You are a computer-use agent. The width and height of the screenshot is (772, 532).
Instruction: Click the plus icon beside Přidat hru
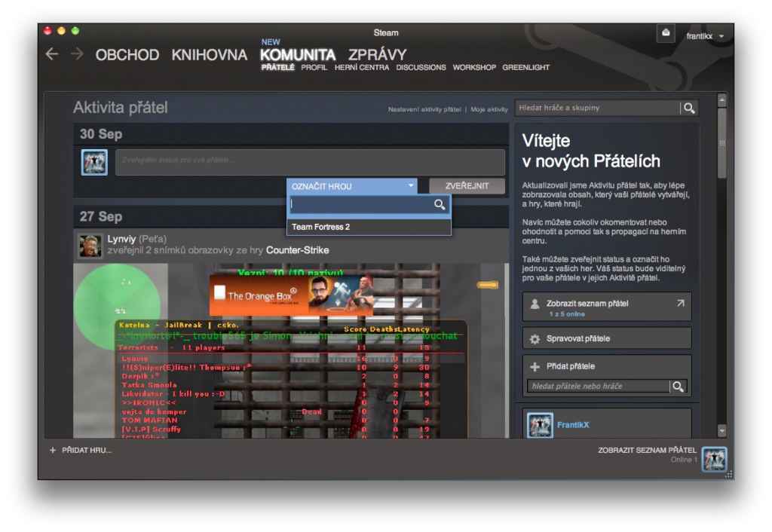tap(53, 451)
